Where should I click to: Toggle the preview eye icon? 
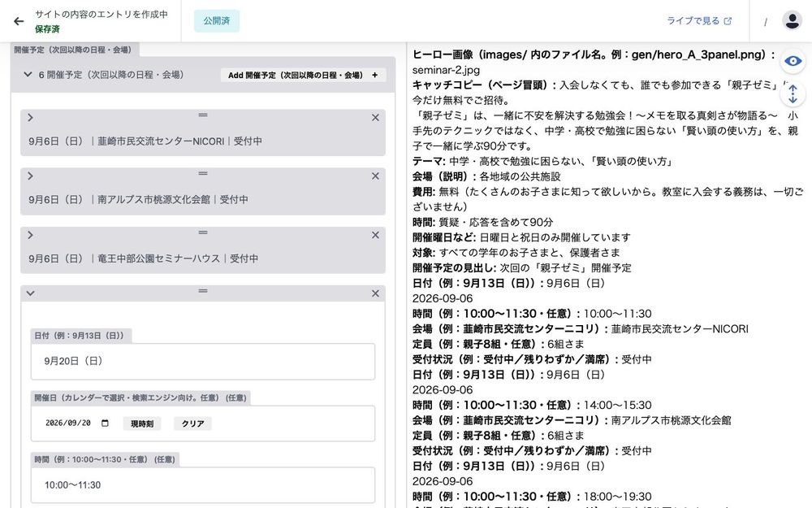tap(793, 61)
